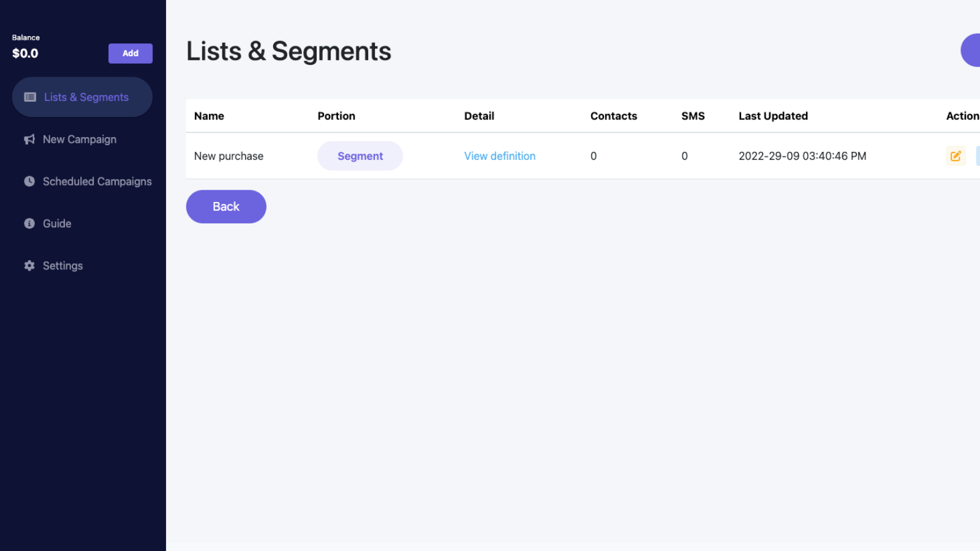980x551 pixels.
Task: Click the list icon beside Lists & Segments
Action: pos(30,97)
